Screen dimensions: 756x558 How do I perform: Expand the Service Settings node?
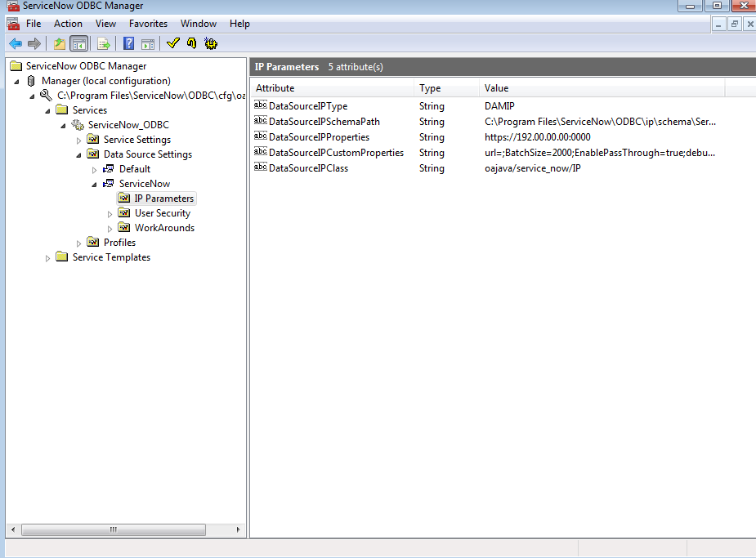point(79,141)
